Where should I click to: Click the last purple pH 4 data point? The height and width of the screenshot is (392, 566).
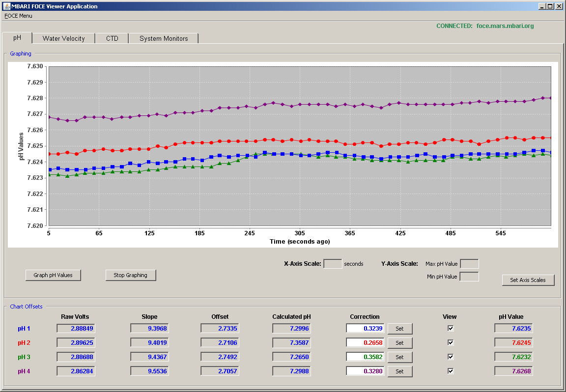point(550,98)
